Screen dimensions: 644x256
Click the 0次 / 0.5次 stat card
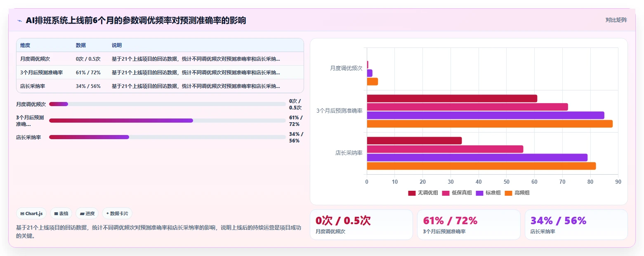click(x=361, y=225)
